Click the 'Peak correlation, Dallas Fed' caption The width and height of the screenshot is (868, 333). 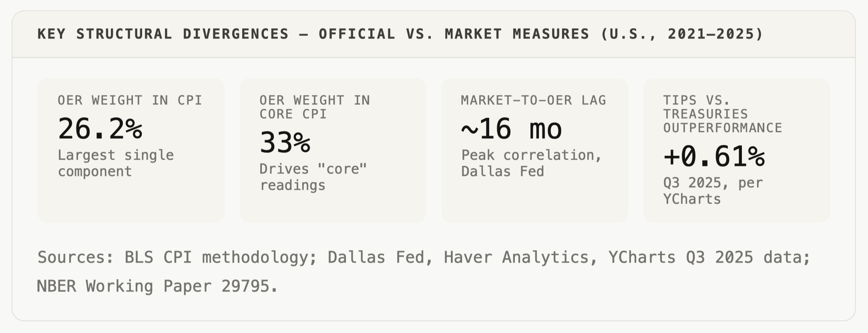coord(531,163)
